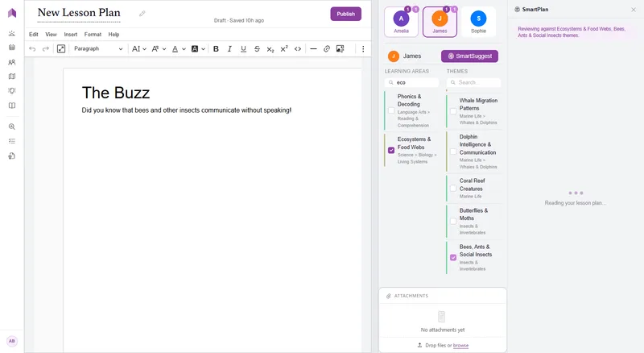This screenshot has width=644, height=353.
Task: Open the more toolbar options menu
Action: point(363,49)
